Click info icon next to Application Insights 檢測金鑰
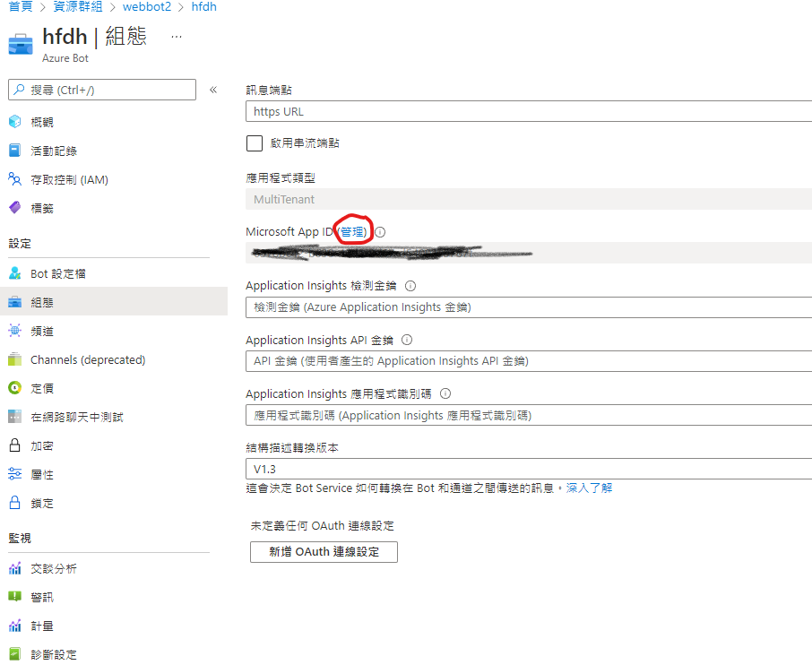Viewport: 812px width, 665px height. (x=410, y=286)
